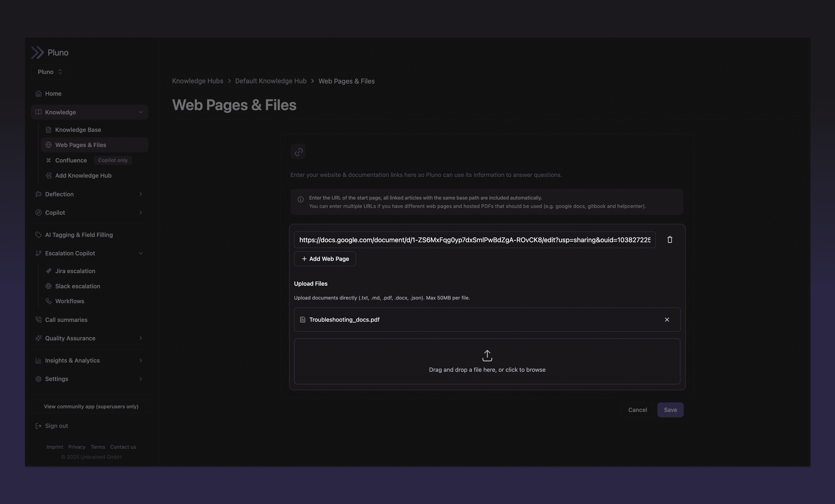Expand the Deflection section
The image size is (835, 504).
pos(140,194)
